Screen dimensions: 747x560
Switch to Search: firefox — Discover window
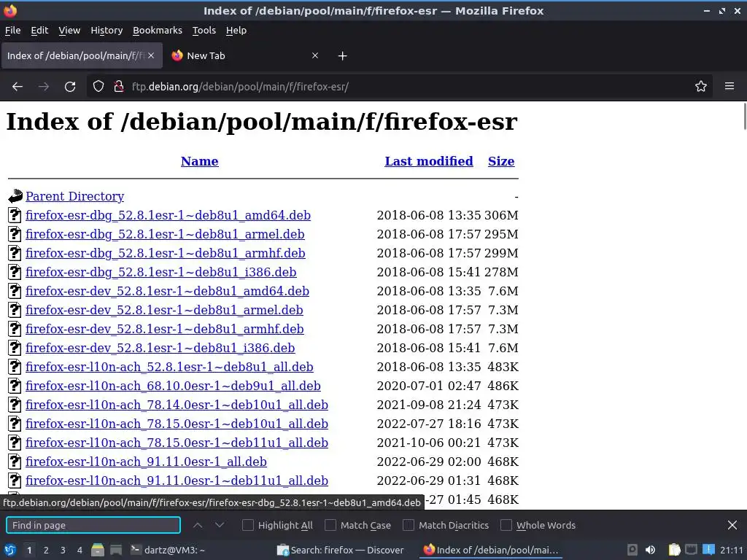click(x=340, y=550)
